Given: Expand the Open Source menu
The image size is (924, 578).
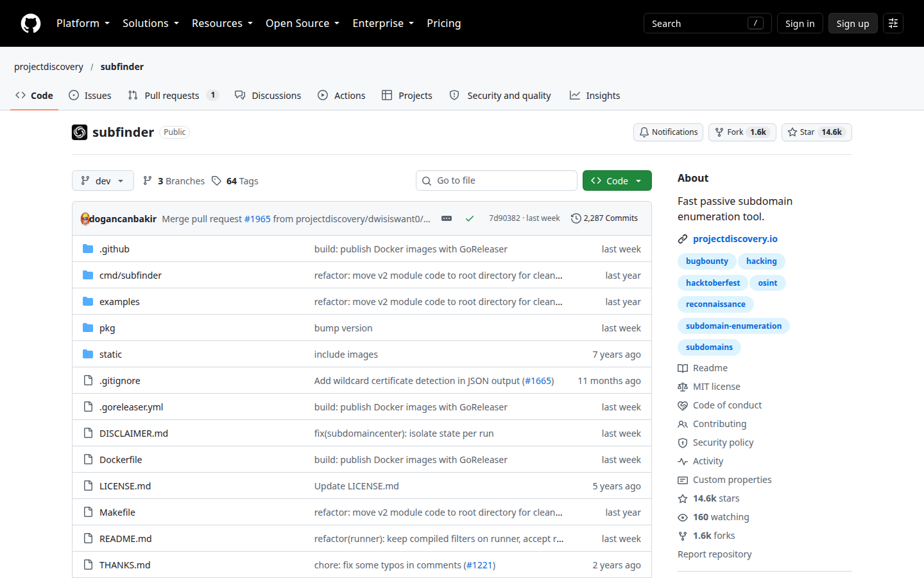Looking at the screenshot, I should [x=302, y=23].
